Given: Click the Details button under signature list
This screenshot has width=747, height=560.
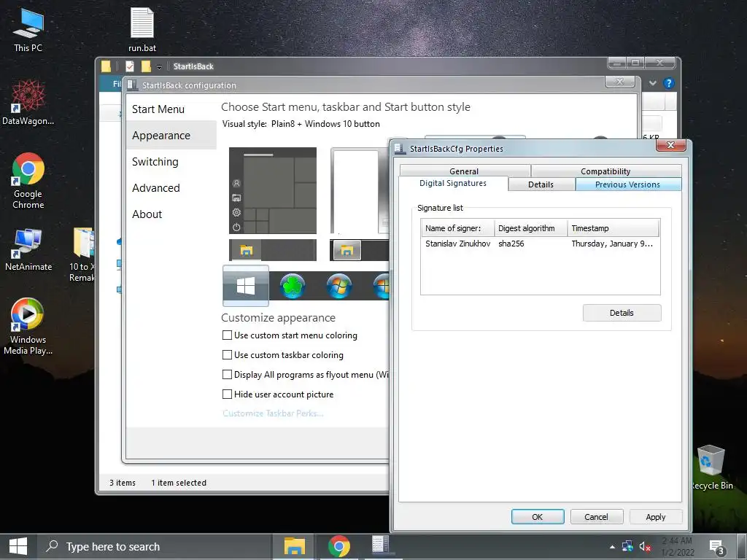Looking at the screenshot, I should (622, 313).
